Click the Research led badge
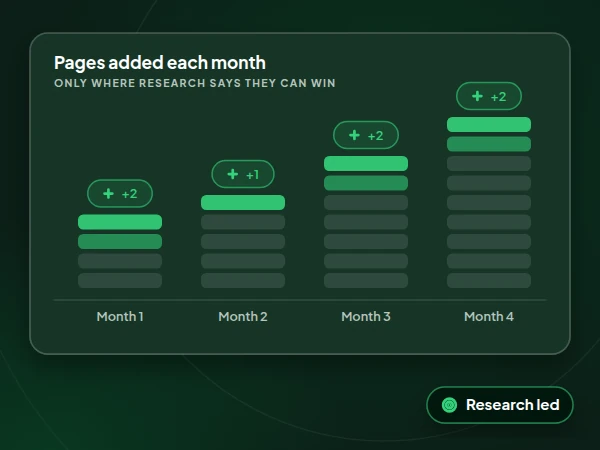This screenshot has height=450, width=600. (500, 405)
